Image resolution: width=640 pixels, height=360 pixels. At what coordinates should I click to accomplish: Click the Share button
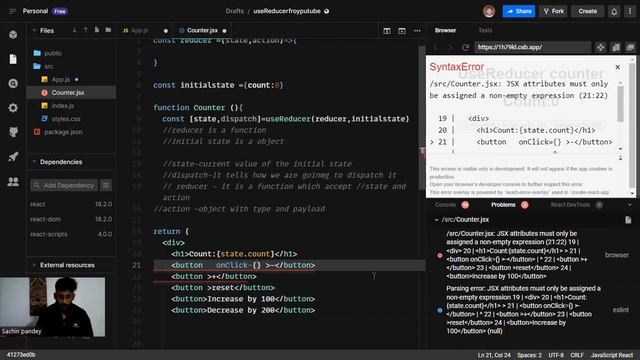[519, 11]
